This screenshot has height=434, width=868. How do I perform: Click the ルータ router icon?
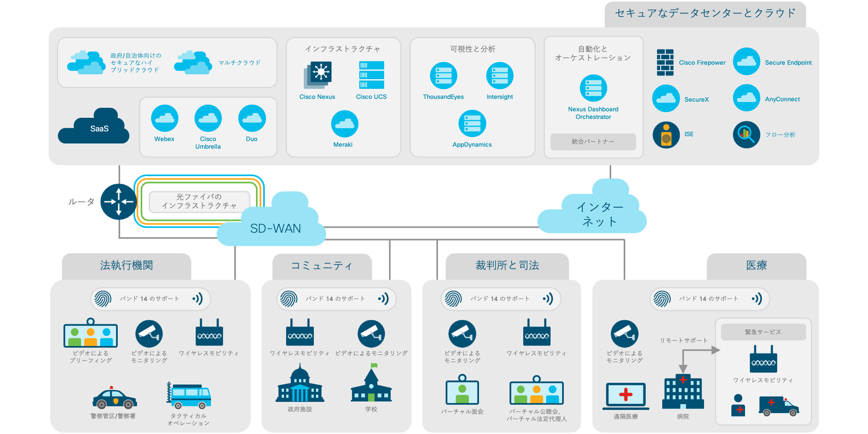pos(119,202)
